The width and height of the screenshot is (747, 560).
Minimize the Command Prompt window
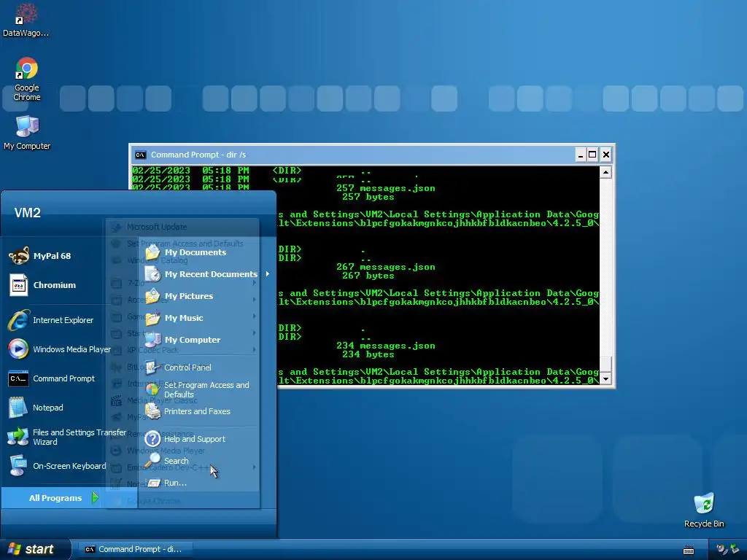[580, 155]
